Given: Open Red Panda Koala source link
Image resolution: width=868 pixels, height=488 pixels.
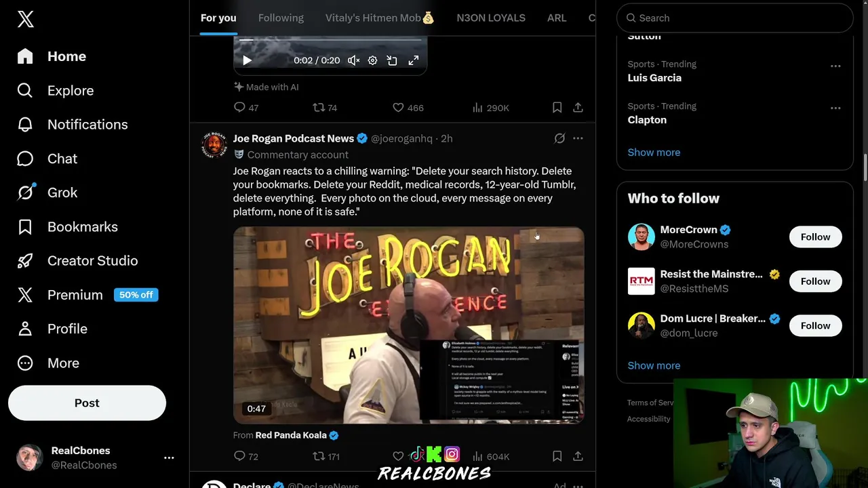Looking at the screenshot, I should pyautogui.click(x=297, y=435).
